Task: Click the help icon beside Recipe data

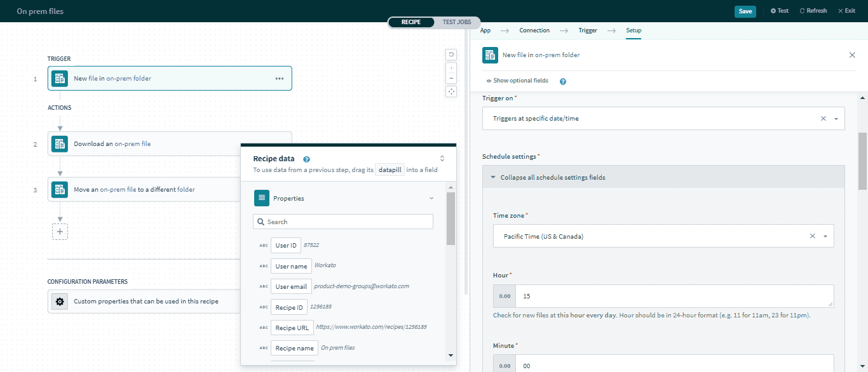Action: tap(306, 159)
